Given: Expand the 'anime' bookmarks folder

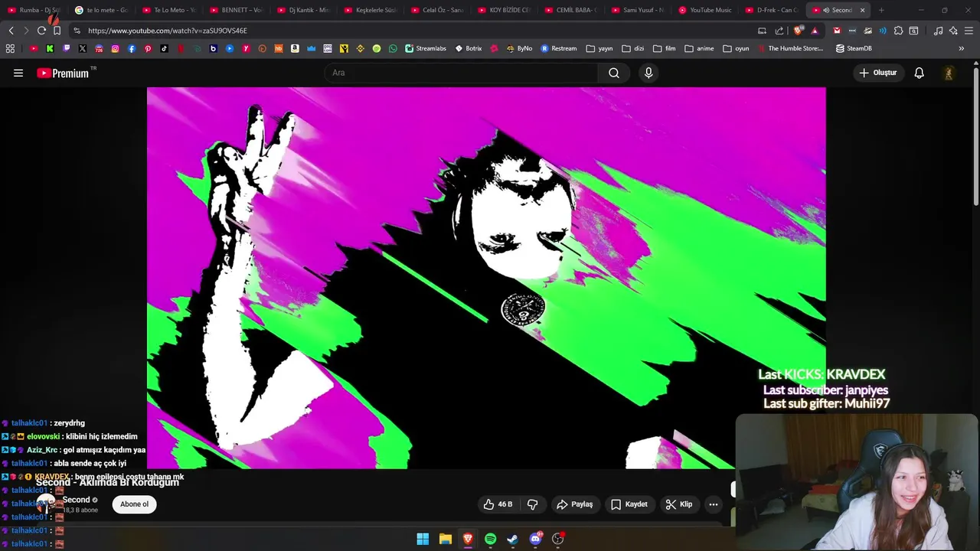Looking at the screenshot, I should 699,48.
